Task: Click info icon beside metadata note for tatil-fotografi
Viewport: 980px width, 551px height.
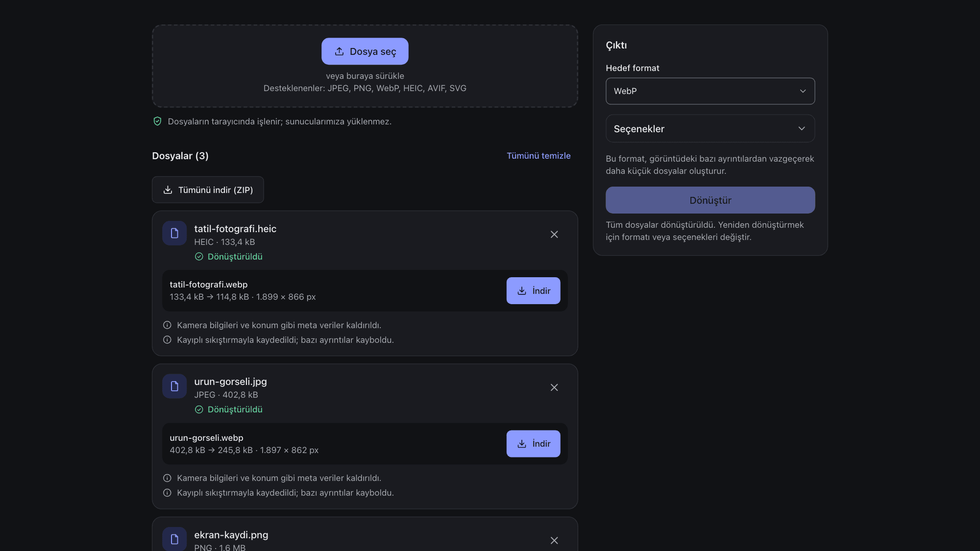Action: [167, 325]
